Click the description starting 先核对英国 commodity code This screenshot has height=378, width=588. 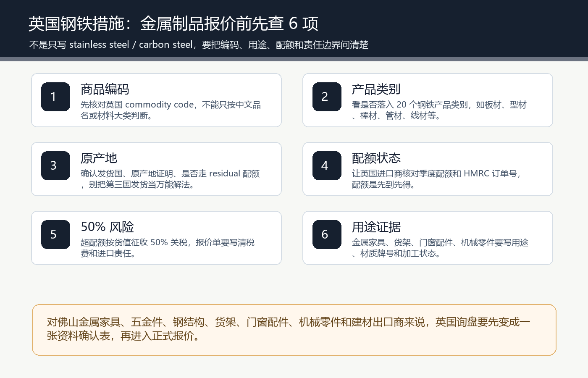(171, 110)
